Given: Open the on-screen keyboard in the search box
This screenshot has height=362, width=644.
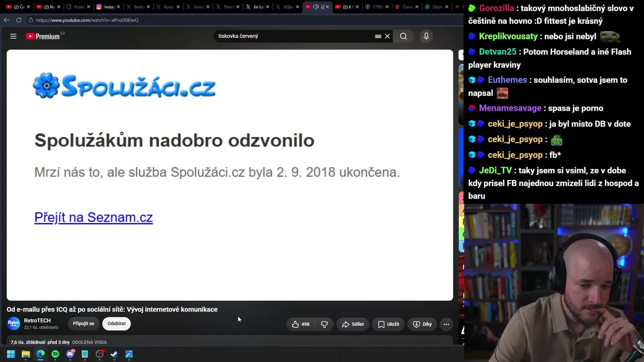Looking at the screenshot, I should (x=378, y=36).
